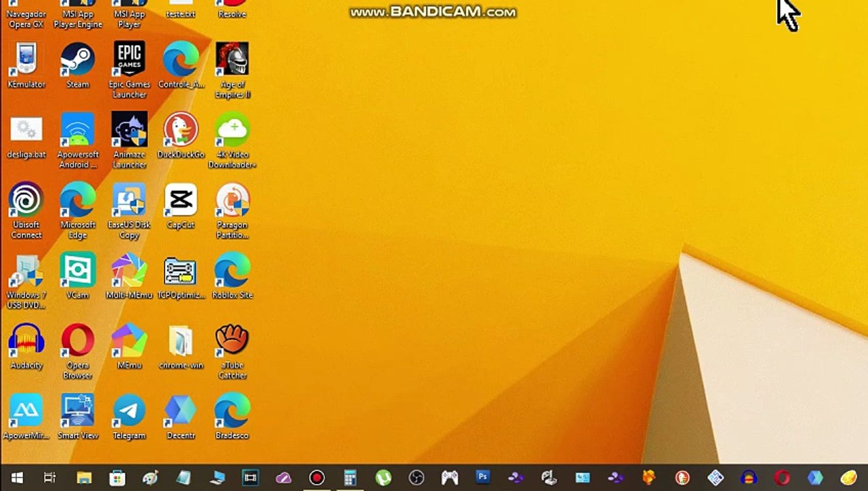868x491 pixels.
Task: Launch Photoshop from the taskbar
Action: tap(483, 478)
